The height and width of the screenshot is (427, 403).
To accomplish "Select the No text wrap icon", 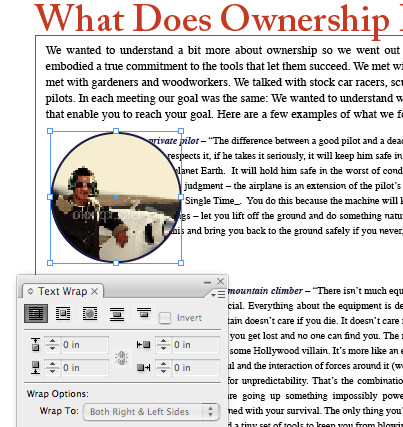I will [x=36, y=313].
